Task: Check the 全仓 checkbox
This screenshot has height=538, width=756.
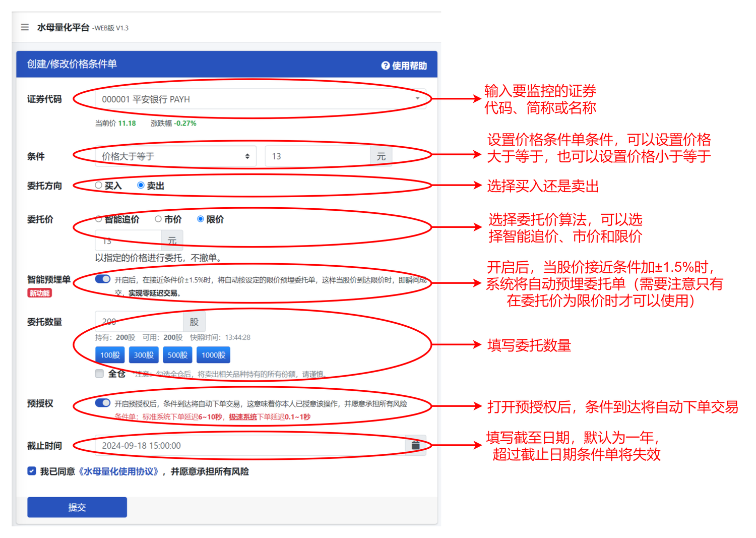Action: pyautogui.click(x=100, y=374)
